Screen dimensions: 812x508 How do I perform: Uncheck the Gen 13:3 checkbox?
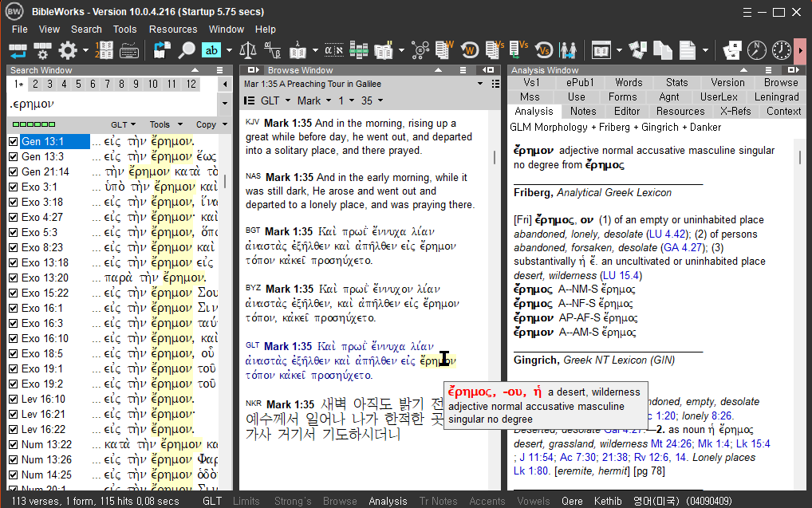tap(14, 156)
